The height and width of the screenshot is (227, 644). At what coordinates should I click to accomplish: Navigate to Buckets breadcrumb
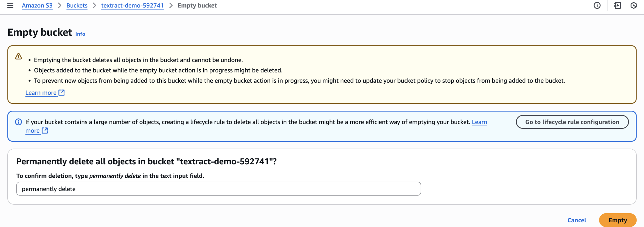pyautogui.click(x=77, y=5)
